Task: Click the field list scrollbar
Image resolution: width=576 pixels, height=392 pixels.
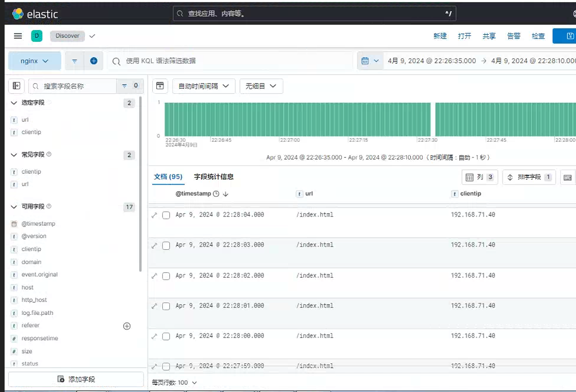Action: click(x=140, y=184)
